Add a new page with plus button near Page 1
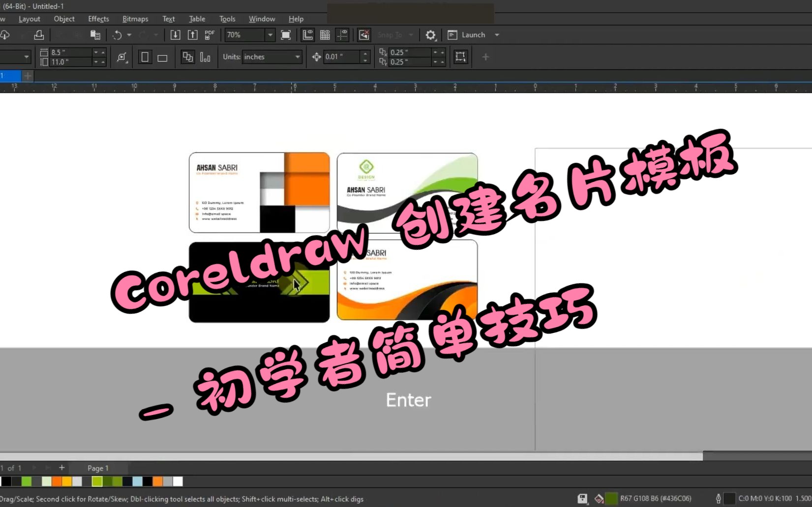The height and width of the screenshot is (507, 812). coord(61,468)
